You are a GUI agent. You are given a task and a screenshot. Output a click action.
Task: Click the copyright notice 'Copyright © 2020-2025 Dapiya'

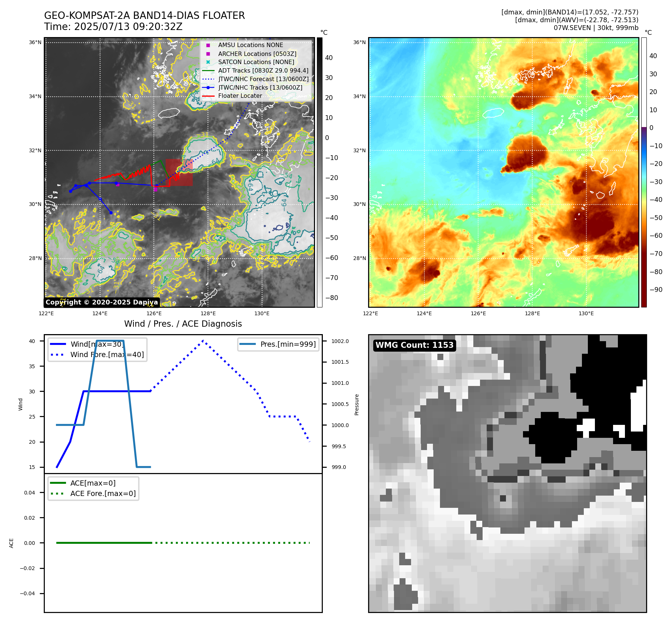point(102,302)
